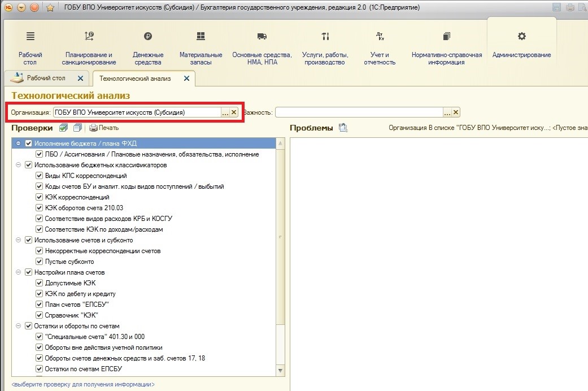Open the Денежные средства section
Screen dimensions: 588x391
[x=148, y=47]
